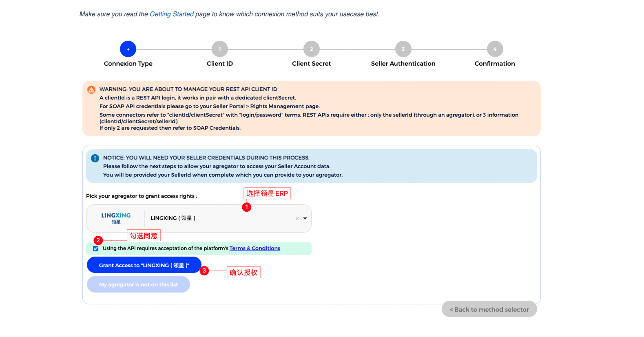Image resolution: width=644 pixels, height=337 pixels.
Task: Click 'You will be provided your SellerId' line
Action: coord(223,175)
